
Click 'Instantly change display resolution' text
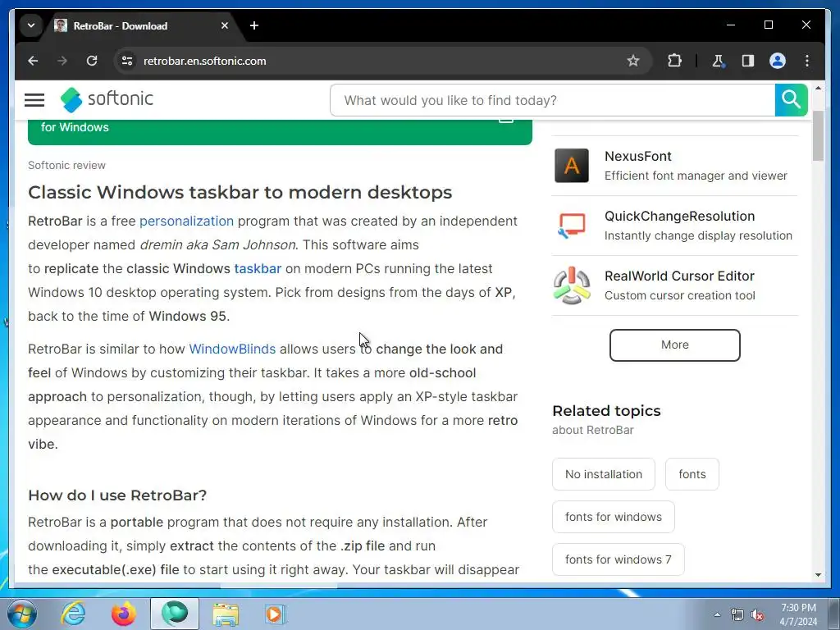pyautogui.click(x=698, y=235)
